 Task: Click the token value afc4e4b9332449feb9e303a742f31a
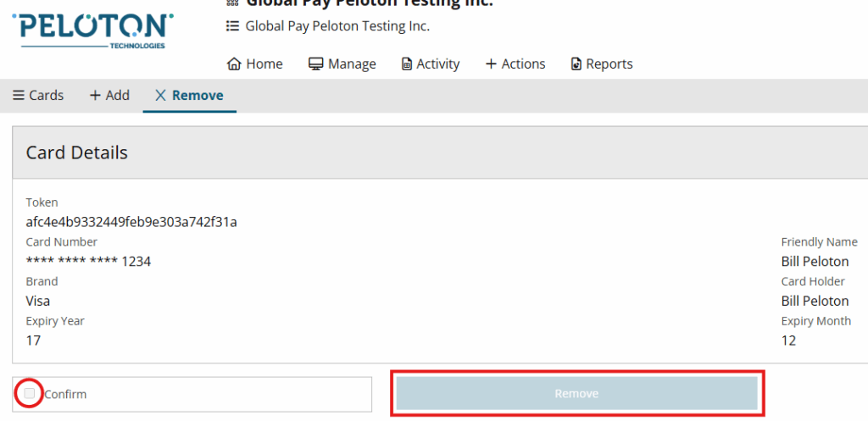(x=131, y=222)
